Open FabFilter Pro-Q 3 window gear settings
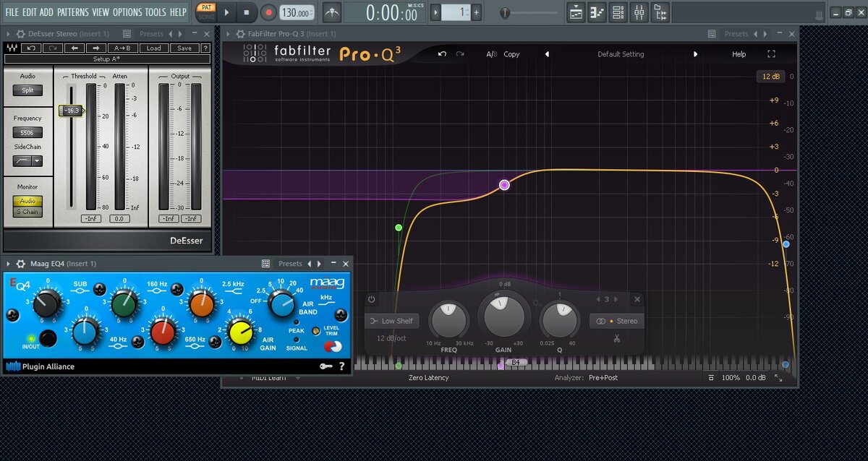Screen dimensions: 868x461 pos(239,34)
